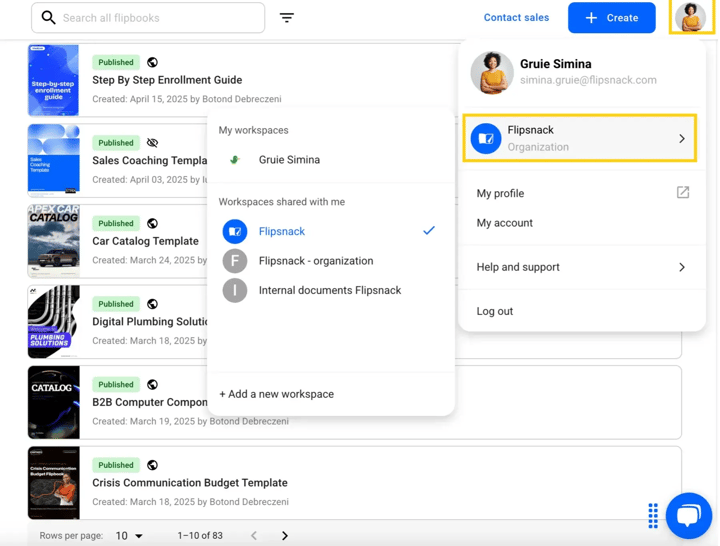Image resolution: width=720 pixels, height=546 pixels.
Task: Open Apex Car Catalog thumbnail
Action: click(53, 241)
